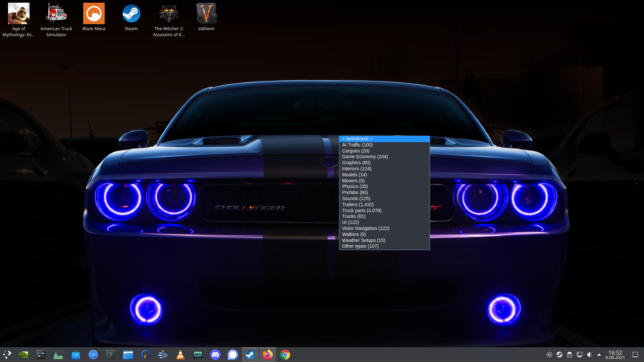Open the KDE application launcher

pyautogui.click(x=7, y=355)
